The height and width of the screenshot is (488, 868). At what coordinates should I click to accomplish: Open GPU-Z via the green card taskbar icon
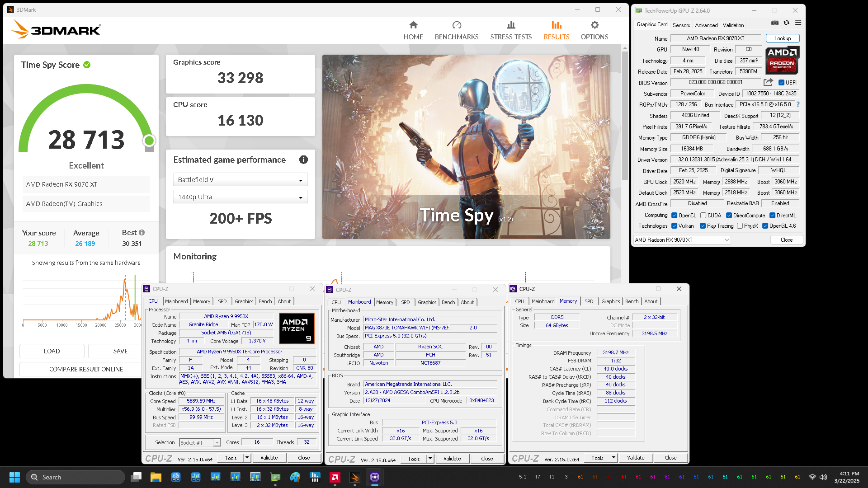275,477
